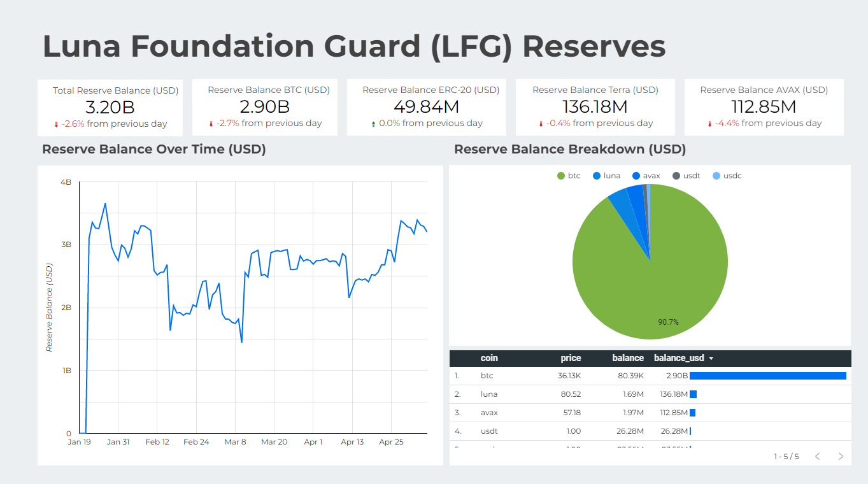Click the -2.6% from previous day text

(114, 124)
